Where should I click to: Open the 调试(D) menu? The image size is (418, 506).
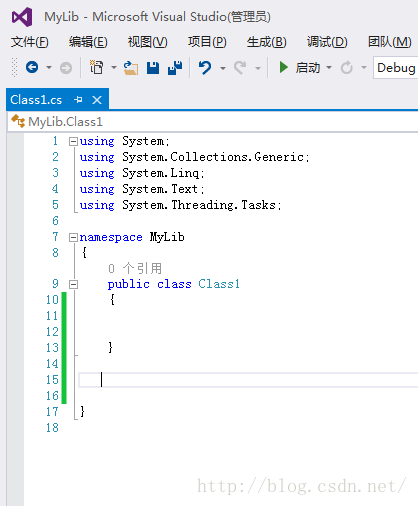(x=327, y=42)
